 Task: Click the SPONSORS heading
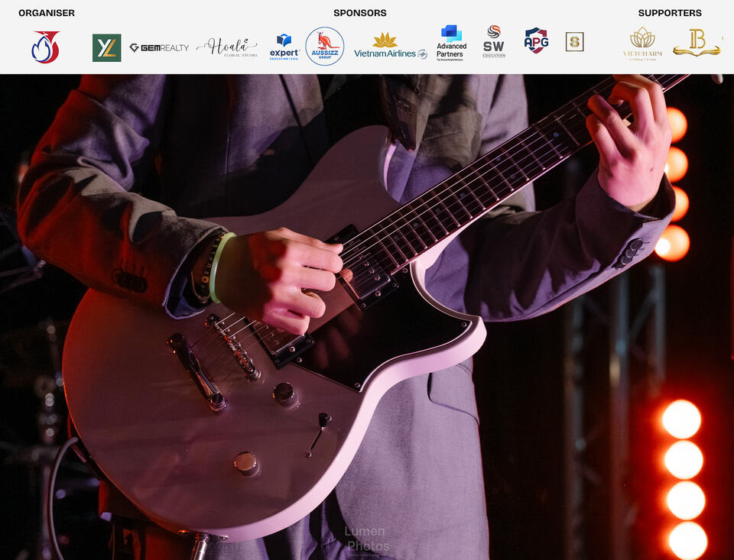(360, 13)
